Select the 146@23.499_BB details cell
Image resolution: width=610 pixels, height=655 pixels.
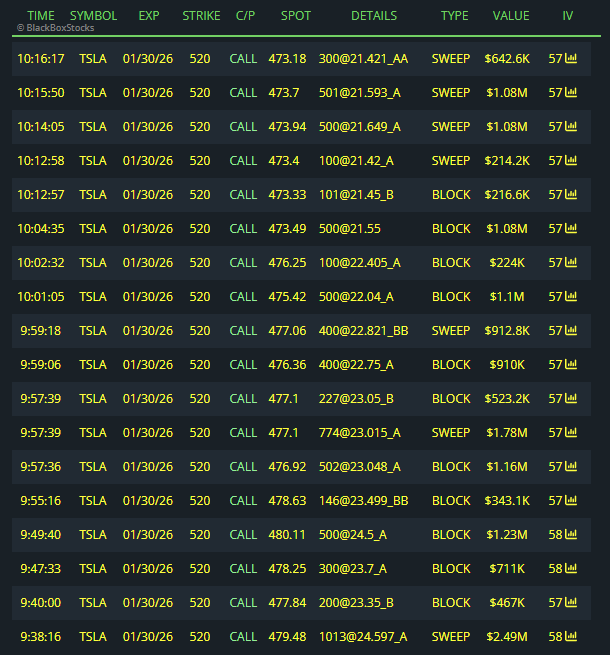363,500
